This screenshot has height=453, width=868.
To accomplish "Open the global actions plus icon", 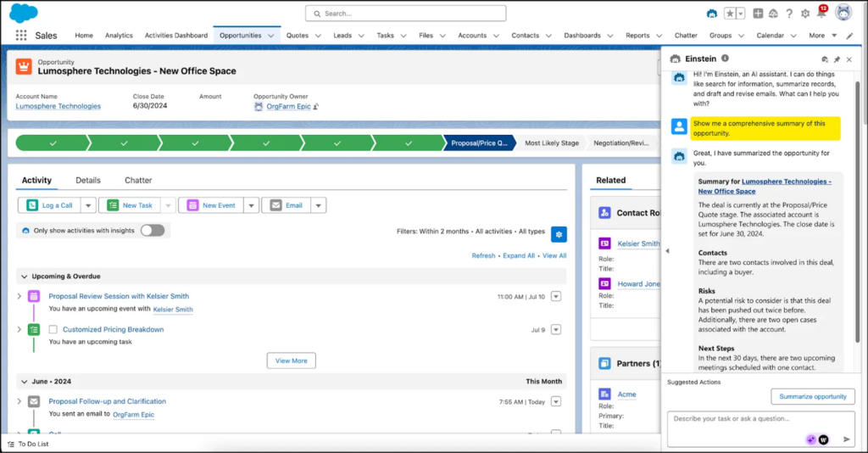I will coord(758,14).
